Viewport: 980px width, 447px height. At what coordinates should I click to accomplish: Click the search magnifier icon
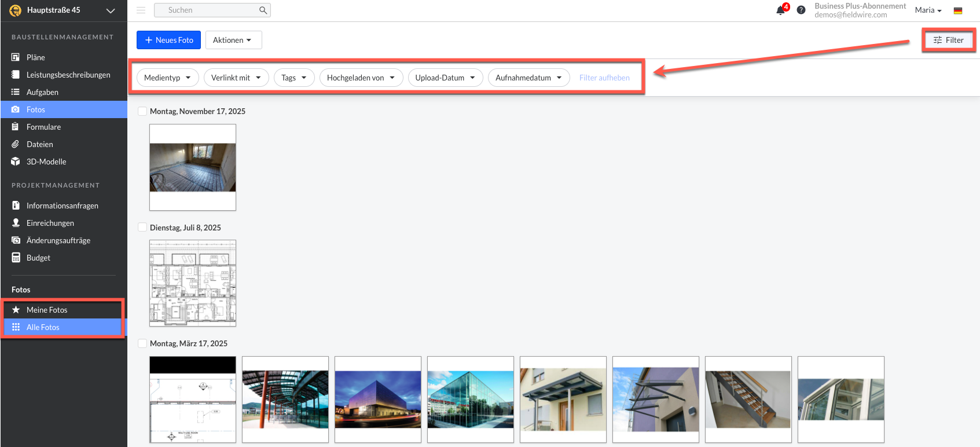pos(263,10)
